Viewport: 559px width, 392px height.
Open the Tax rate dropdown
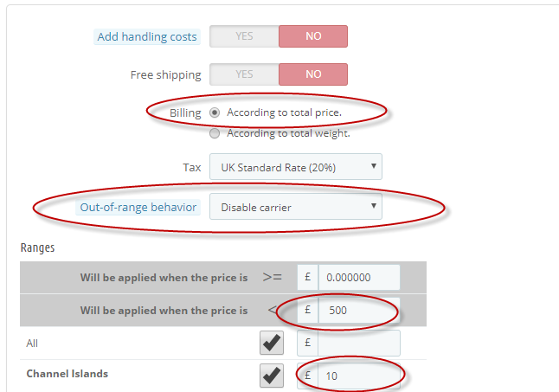coord(295,167)
